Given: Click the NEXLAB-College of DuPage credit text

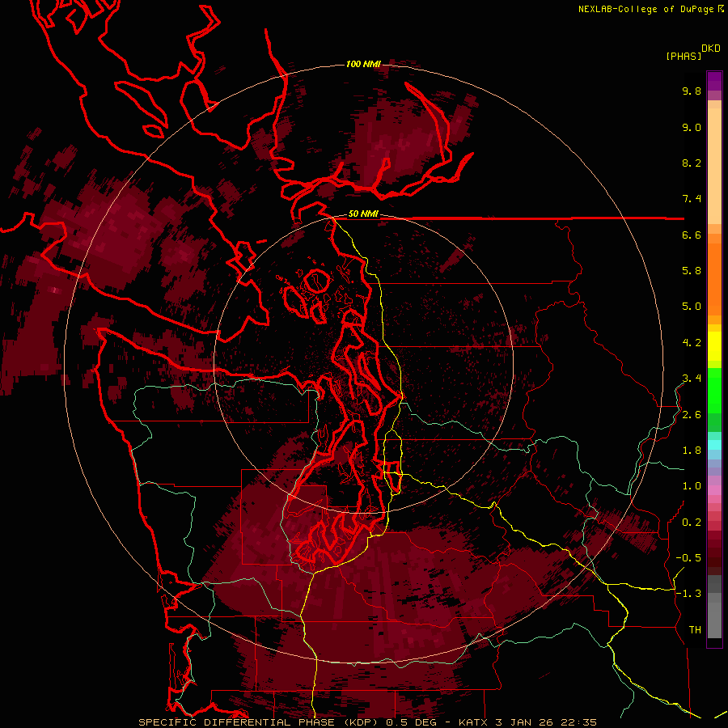Looking at the screenshot, I should tap(646, 9).
